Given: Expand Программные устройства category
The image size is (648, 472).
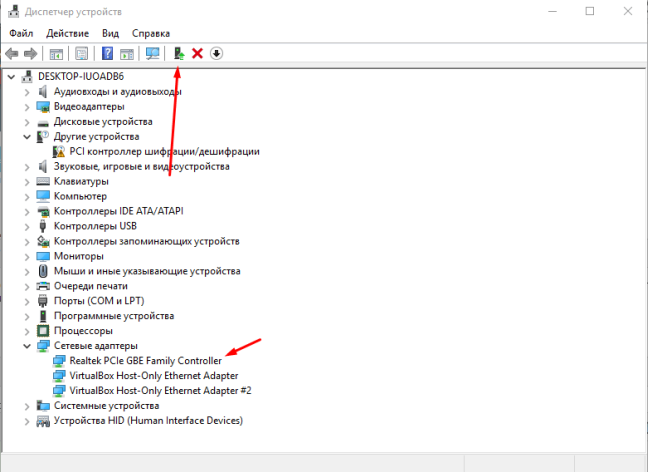Looking at the screenshot, I should pyautogui.click(x=27, y=316).
